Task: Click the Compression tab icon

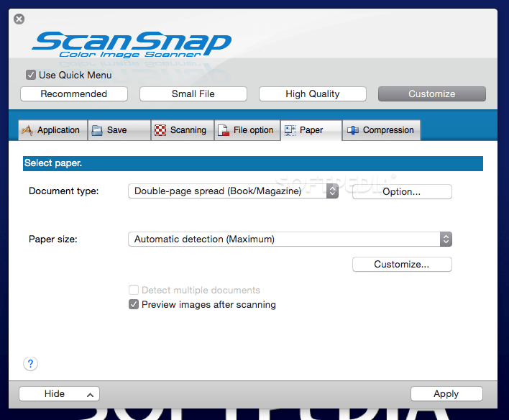Action: coord(353,130)
